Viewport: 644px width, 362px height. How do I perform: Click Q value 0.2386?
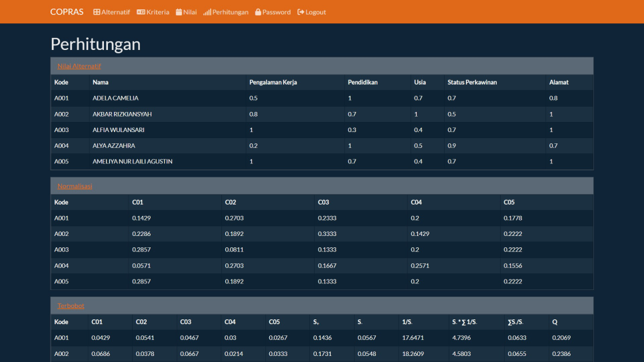click(x=561, y=354)
